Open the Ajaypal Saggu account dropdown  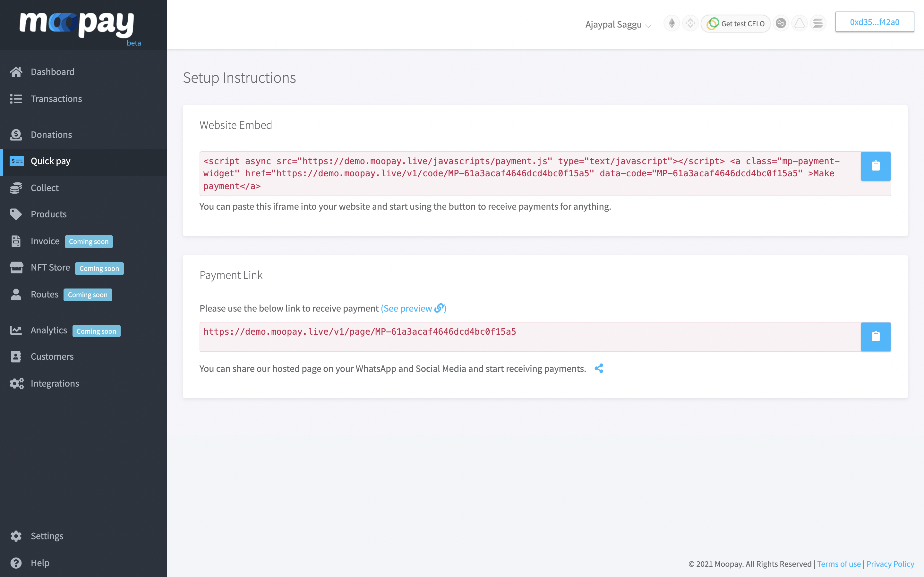(x=617, y=24)
